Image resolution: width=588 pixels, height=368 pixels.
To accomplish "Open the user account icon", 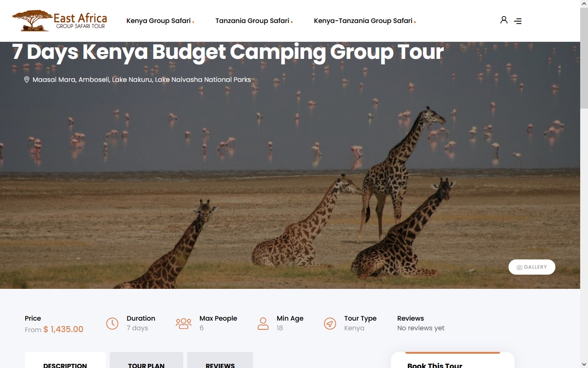I will click(x=504, y=20).
